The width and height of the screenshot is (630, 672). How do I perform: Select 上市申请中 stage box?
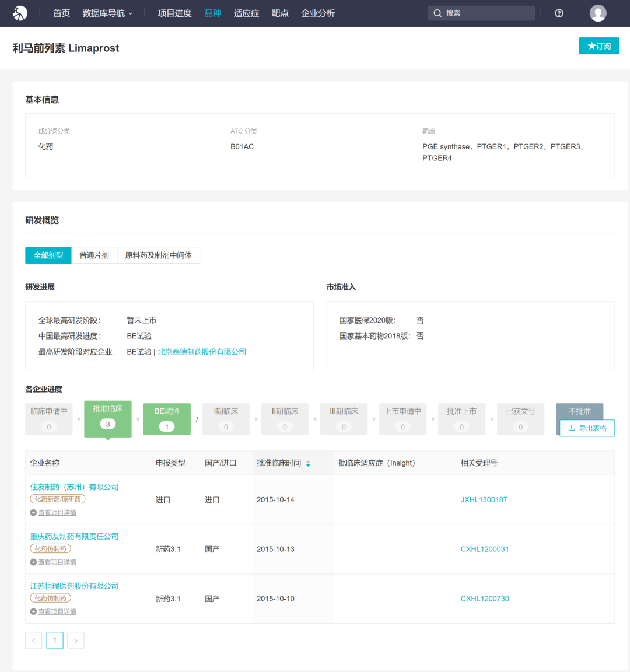[x=402, y=419]
